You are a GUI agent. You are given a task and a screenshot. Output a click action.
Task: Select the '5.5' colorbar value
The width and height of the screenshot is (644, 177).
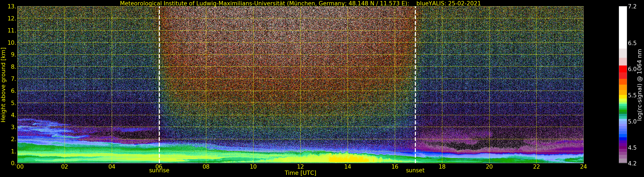pyautogui.click(x=632, y=96)
